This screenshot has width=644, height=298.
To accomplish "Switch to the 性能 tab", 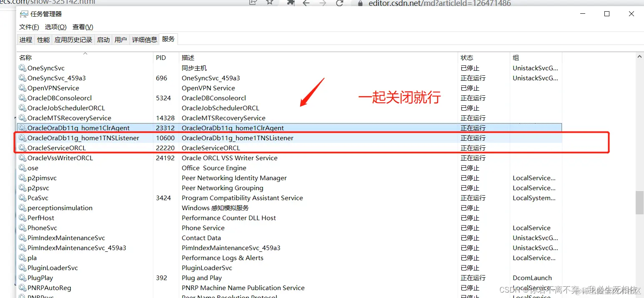I will 43,40.
